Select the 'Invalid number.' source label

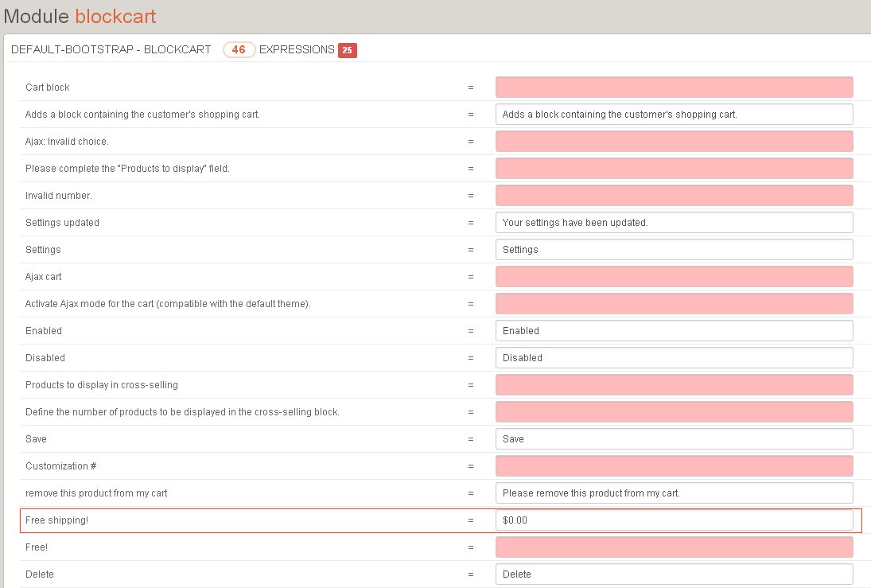tap(59, 196)
